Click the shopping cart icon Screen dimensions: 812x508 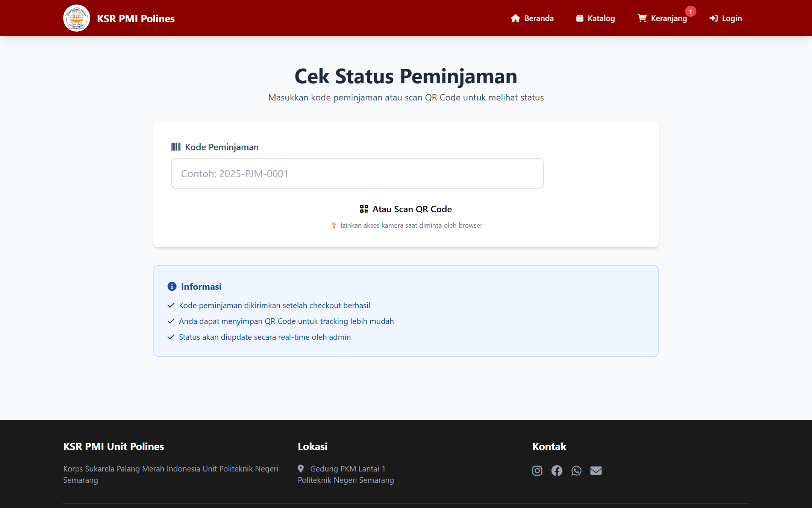[x=642, y=18]
